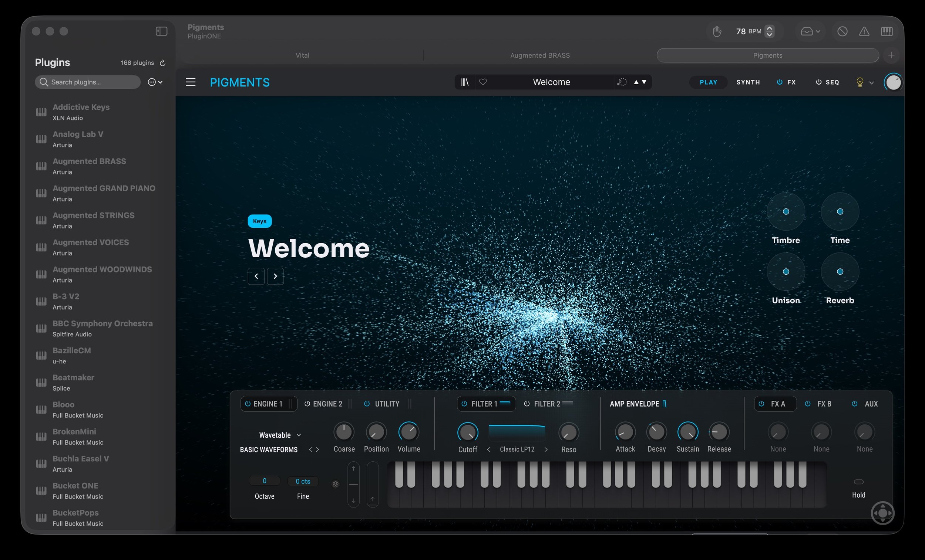Screen dimensions: 925x560
Task: Toggle Engine 2 power button
Action: (x=307, y=404)
